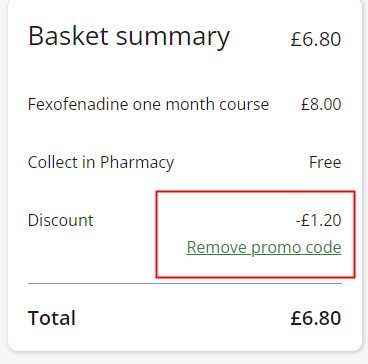Click the word 'Fexofenadine' in item name
The height and width of the screenshot is (364, 368).
[x=78, y=104]
